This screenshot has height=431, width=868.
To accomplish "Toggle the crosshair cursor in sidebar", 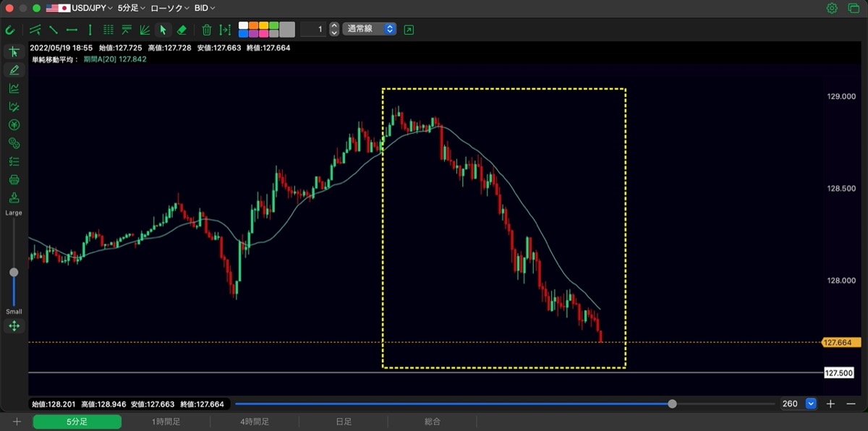I will pyautogui.click(x=14, y=52).
